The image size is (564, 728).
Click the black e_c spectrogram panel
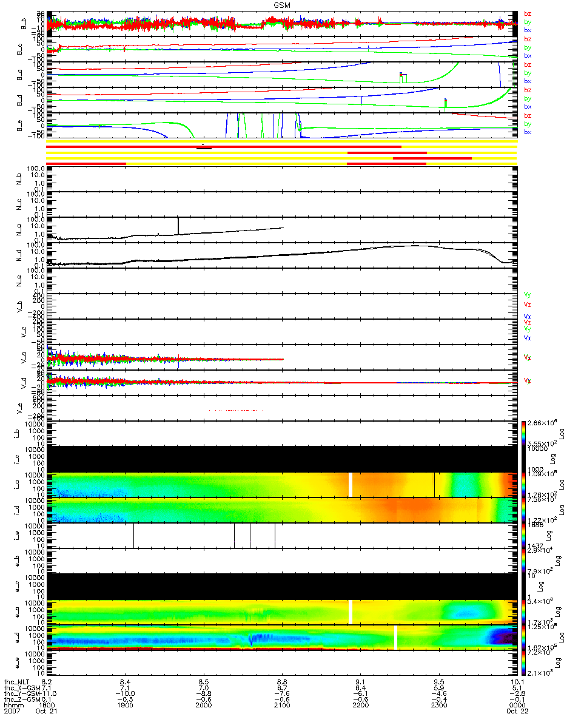[x=281, y=586]
